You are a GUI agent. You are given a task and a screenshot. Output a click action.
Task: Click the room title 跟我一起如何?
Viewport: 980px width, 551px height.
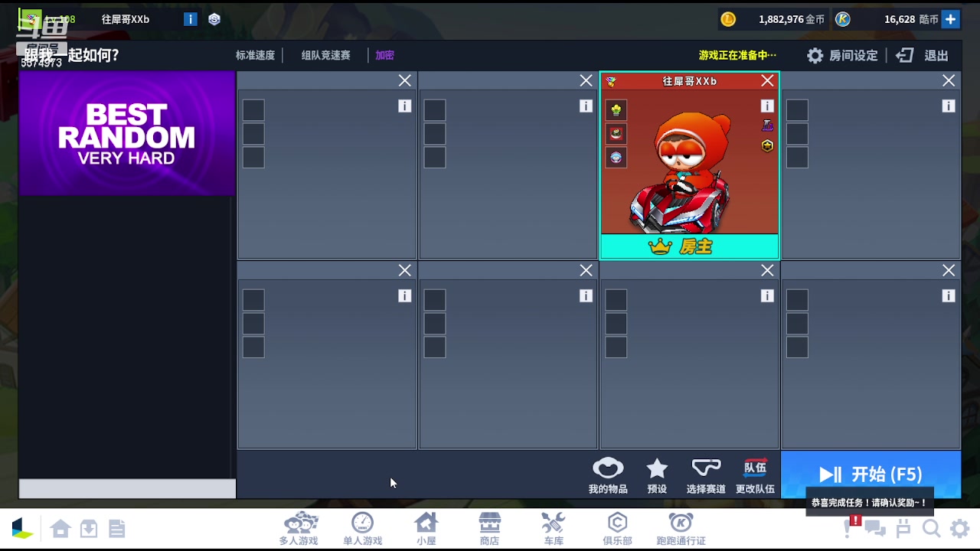tap(70, 55)
